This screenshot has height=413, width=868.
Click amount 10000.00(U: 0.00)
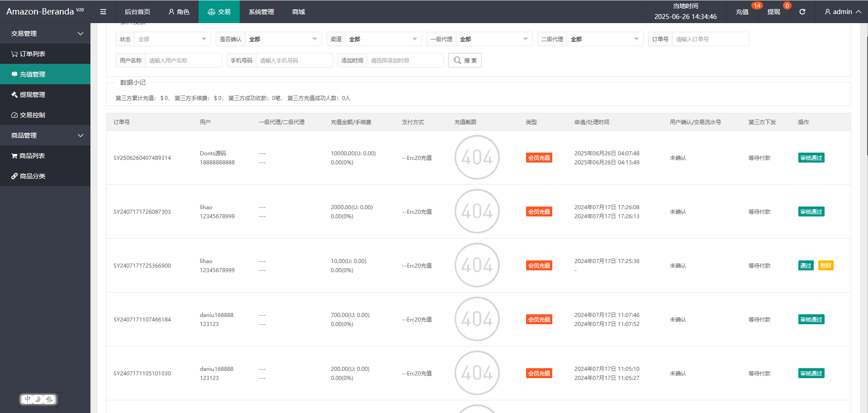click(x=353, y=154)
